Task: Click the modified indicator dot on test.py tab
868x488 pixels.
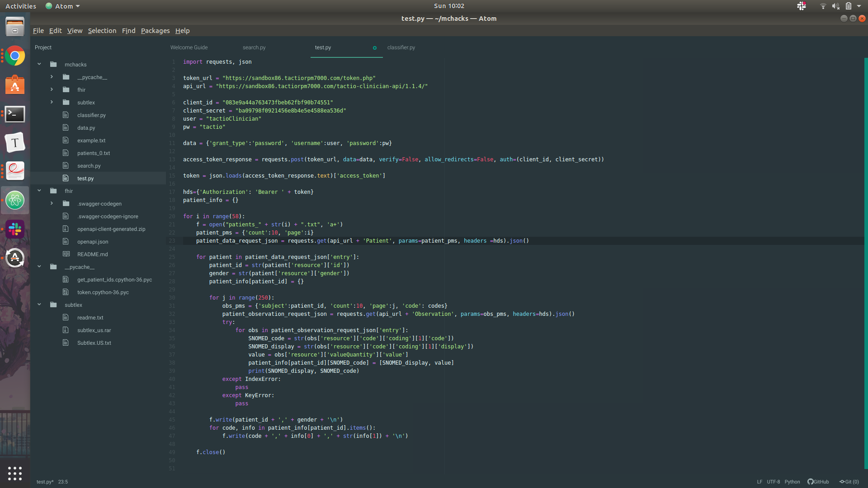Action: pos(374,48)
